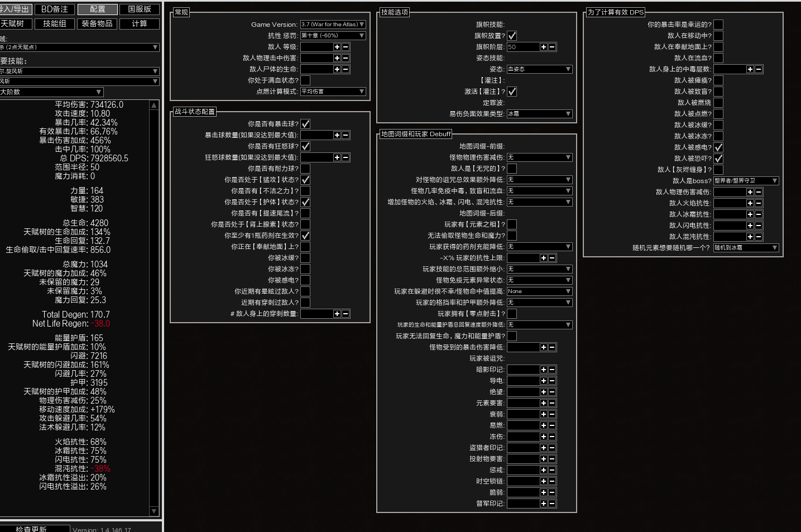Uncheck 敌人被感电 checkbox
This screenshot has width=801, height=532.
pos(718,147)
